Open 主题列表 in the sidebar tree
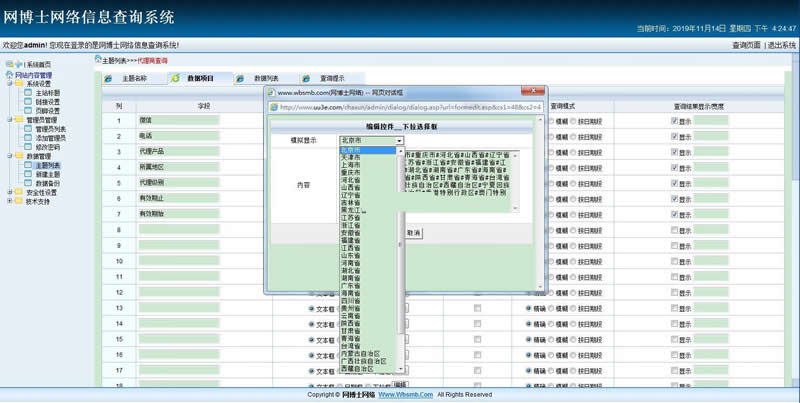Screen dimensions: 800x403 [47, 165]
